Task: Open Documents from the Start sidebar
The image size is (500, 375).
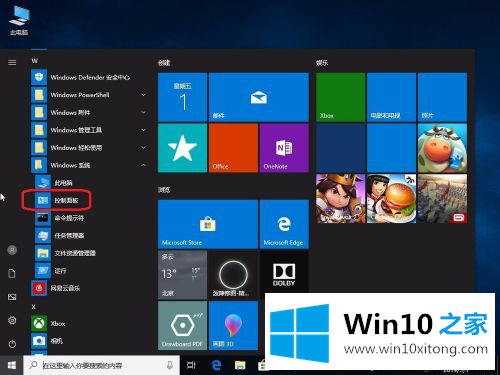Action: (12, 274)
